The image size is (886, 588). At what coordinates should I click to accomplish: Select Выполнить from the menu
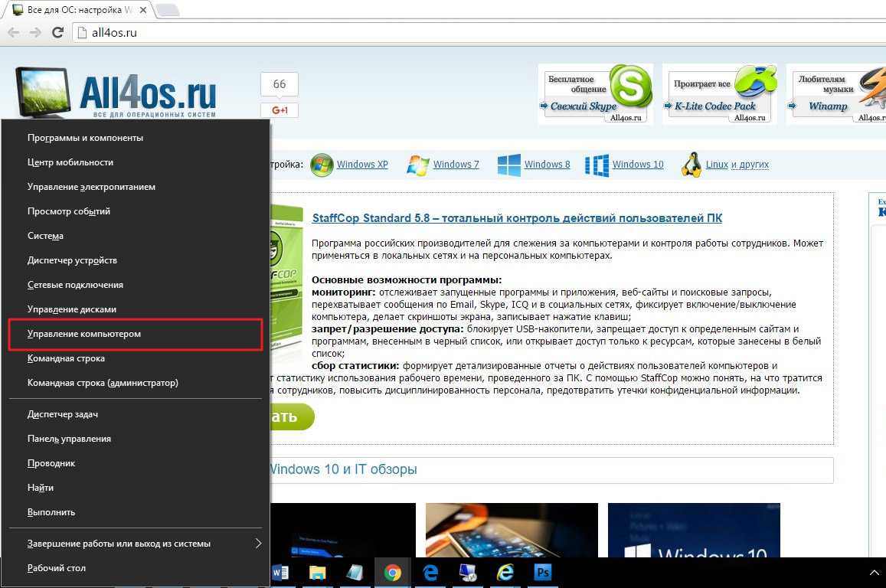pos(136,512)
